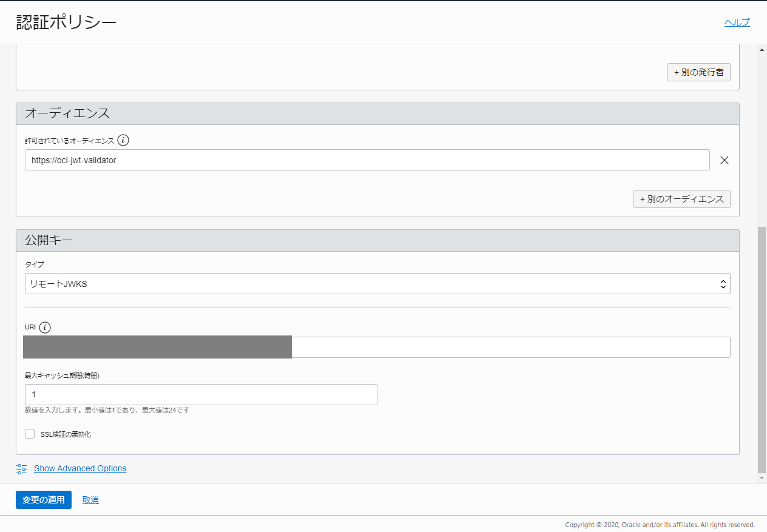Click the 公開キー section header
The image size is (767, 532).
pos(377,240)
